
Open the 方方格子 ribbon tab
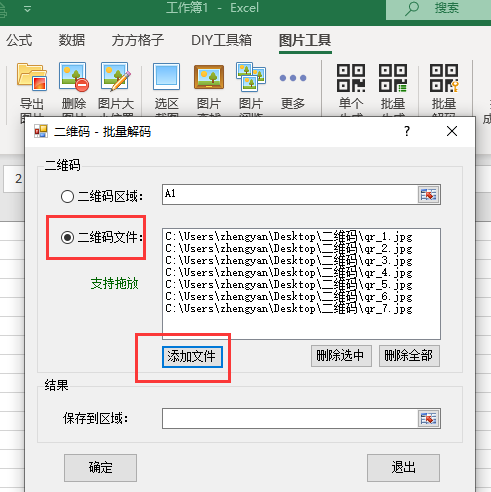click(x=138, y=41)
